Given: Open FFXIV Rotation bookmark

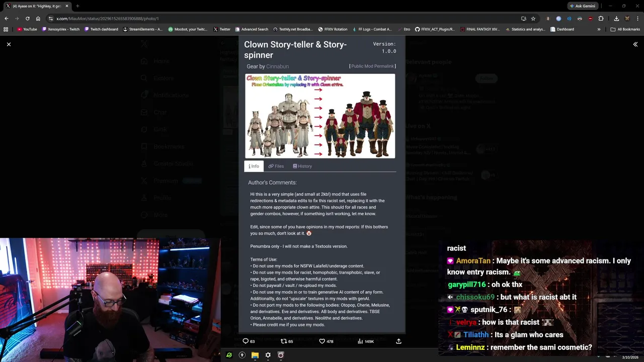Looking at the screenshot, I should (333, 29).
